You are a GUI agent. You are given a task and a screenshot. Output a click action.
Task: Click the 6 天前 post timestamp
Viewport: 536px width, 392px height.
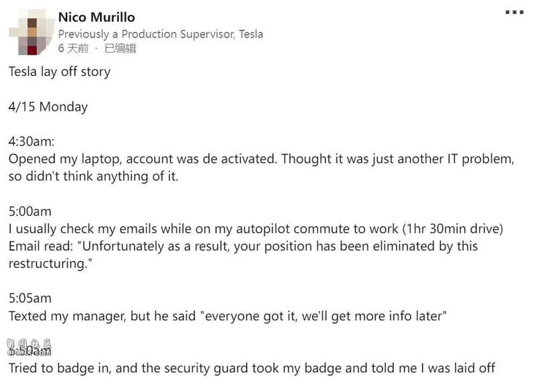74,48
